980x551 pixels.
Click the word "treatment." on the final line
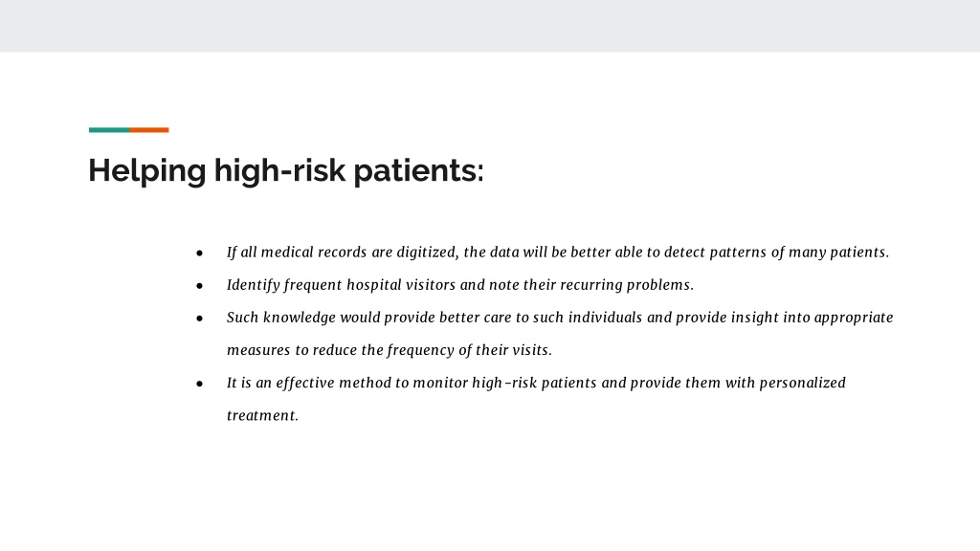(262, 415)
